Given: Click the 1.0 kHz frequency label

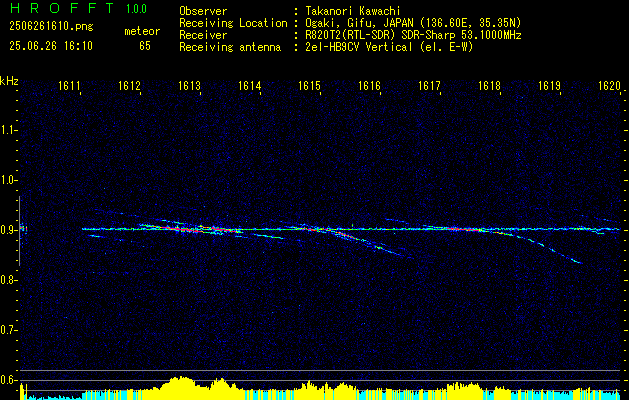Looking at the screenshot, I should pos(8,180).
